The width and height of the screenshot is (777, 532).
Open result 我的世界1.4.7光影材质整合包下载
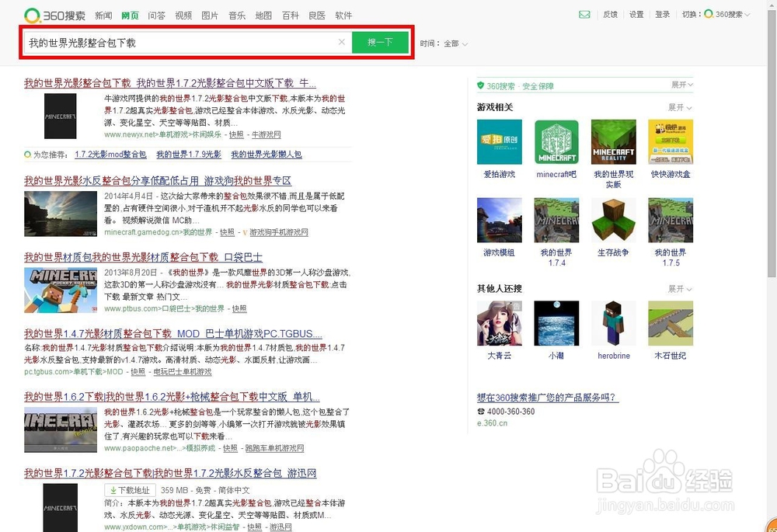tap(173, 333)
